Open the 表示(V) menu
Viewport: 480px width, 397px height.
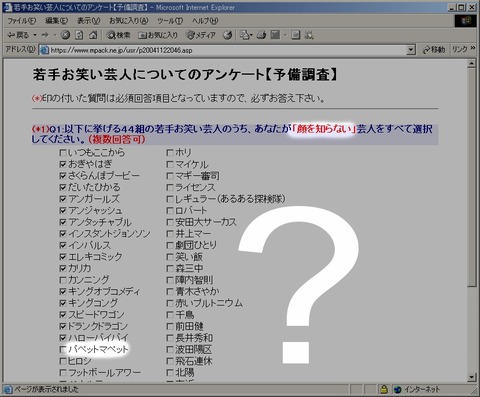[x=88, y=21]
